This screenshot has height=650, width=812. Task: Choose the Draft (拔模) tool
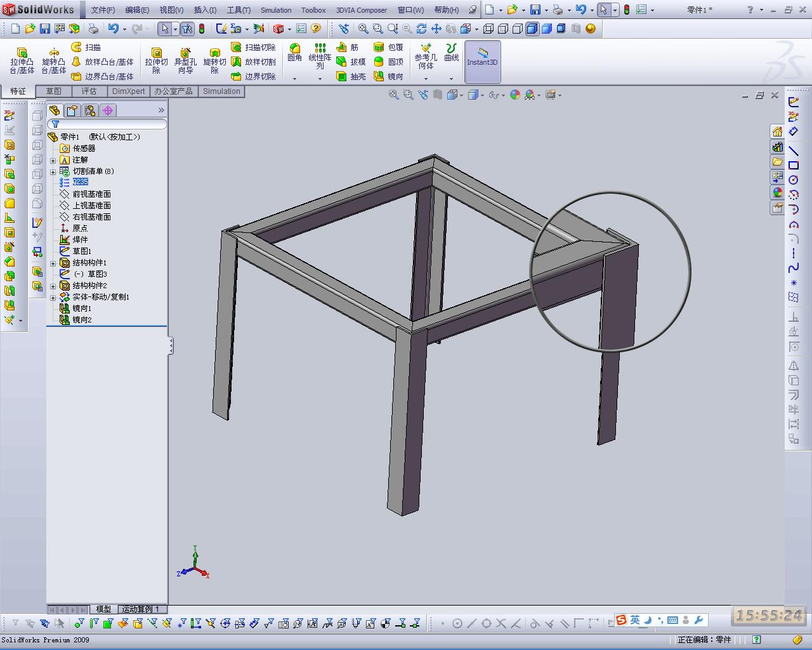tap(351, 62)
